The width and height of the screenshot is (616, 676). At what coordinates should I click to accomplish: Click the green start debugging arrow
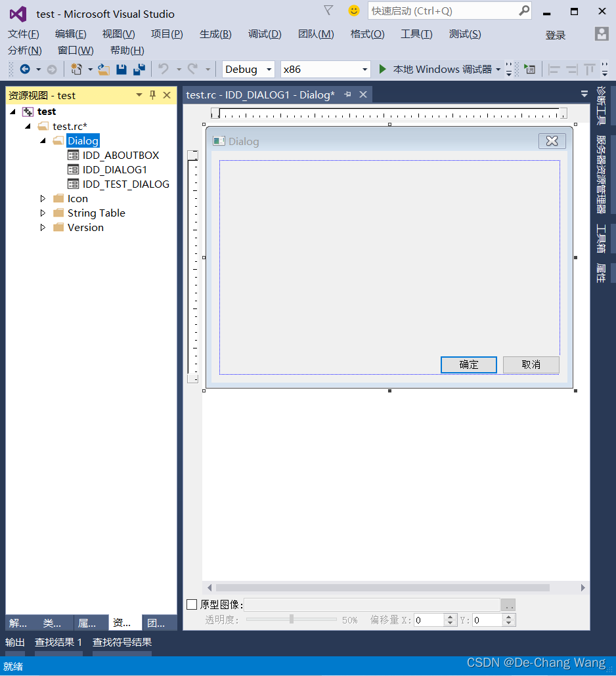point(382,69)
